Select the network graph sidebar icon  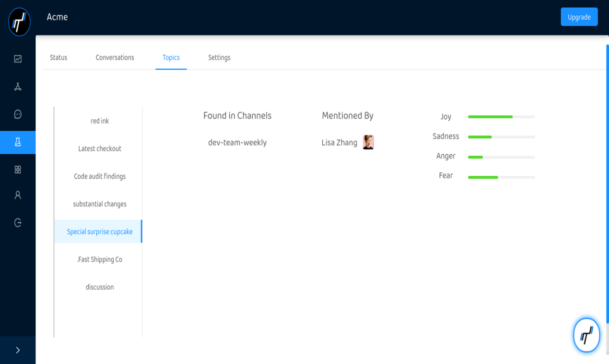pyautogui.click(x=18, y=86)
